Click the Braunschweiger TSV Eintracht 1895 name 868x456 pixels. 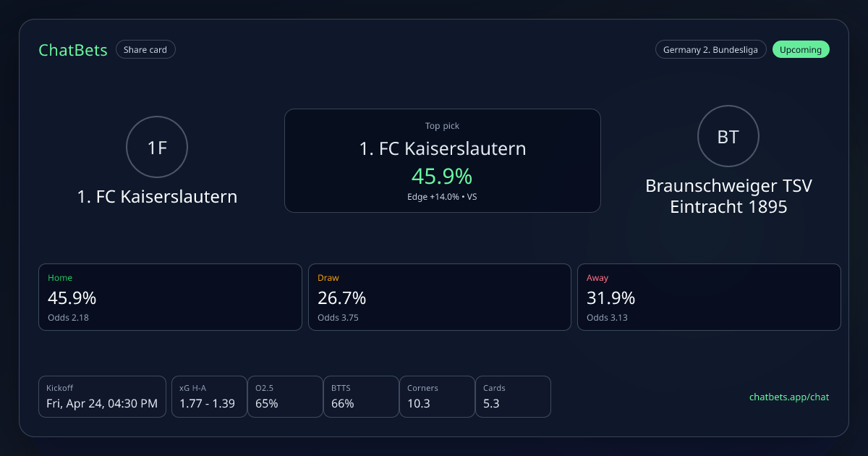point(728,196)
